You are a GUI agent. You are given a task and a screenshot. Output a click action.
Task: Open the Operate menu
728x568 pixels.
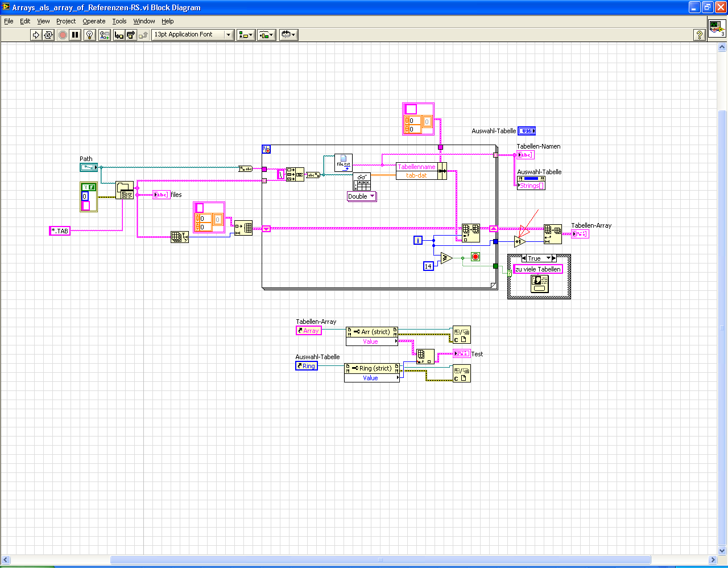94,21
